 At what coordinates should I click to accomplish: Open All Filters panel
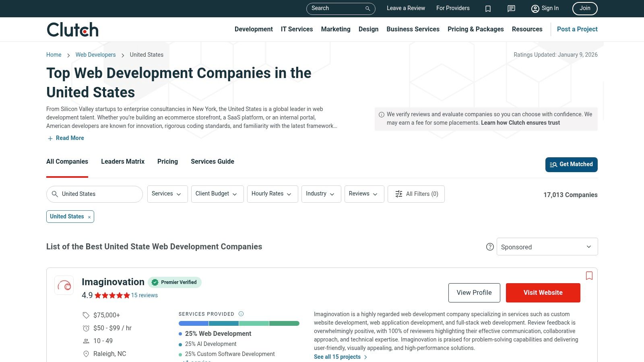click(416, 194)
